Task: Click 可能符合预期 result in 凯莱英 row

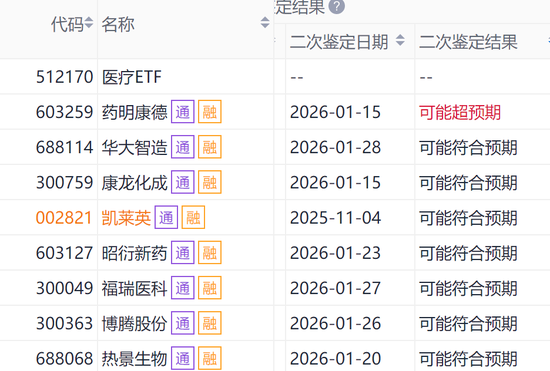Action: pos(468,218)
